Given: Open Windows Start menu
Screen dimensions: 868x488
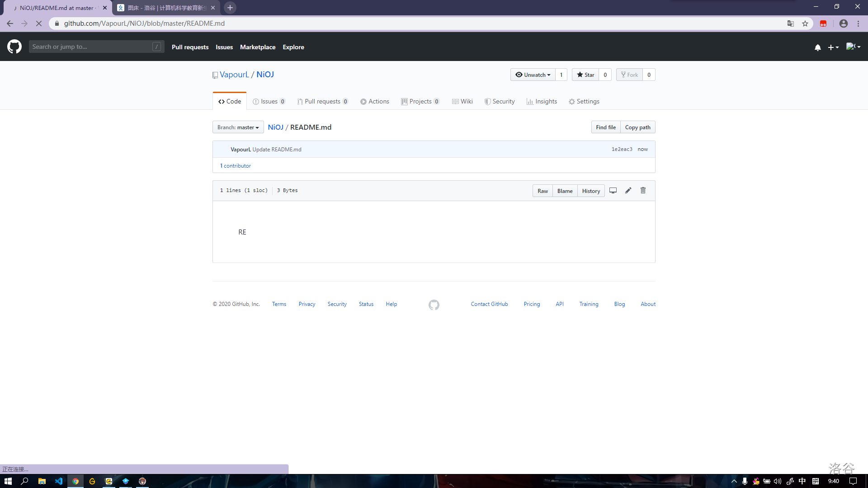Looking at the screenshot, I should click(x=8, y=481).
